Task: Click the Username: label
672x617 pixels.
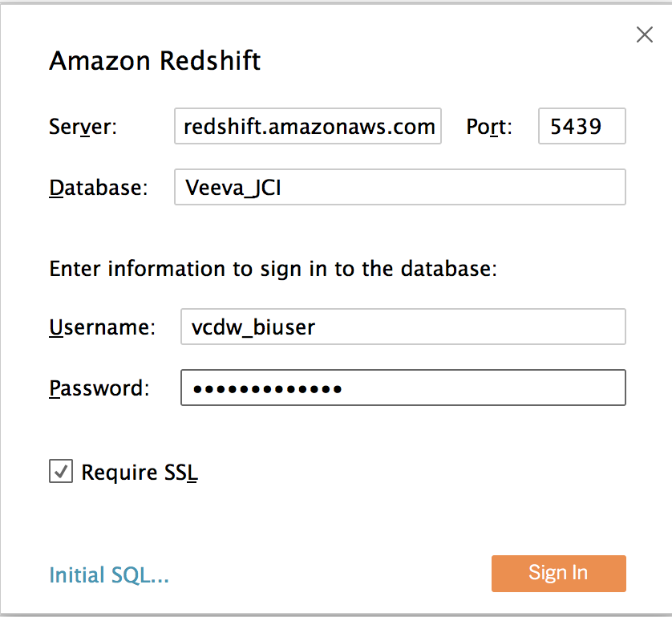Action: 102,327
